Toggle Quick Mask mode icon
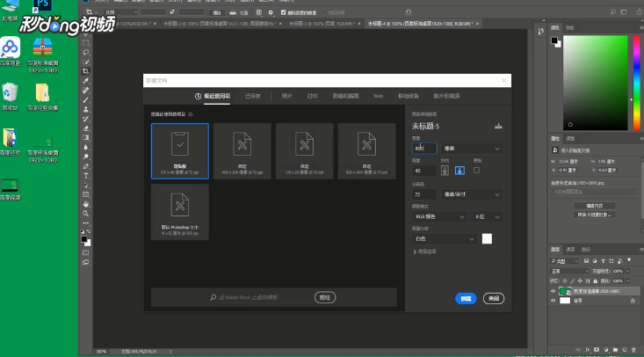644x357 pixels. 86,252
